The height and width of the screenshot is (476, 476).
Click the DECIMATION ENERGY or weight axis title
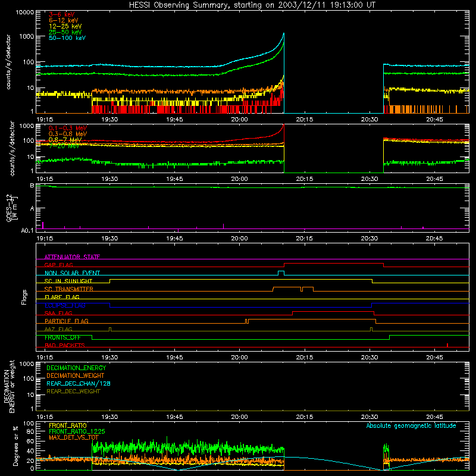9,387
